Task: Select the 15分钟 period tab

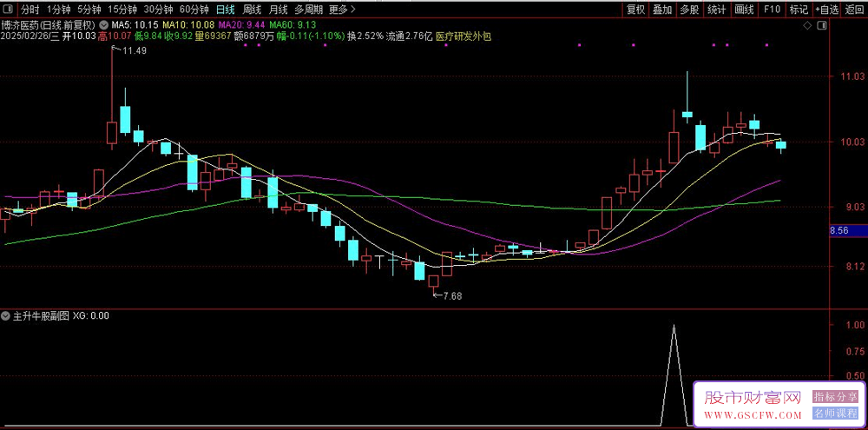Action: (x=122, y=10)
